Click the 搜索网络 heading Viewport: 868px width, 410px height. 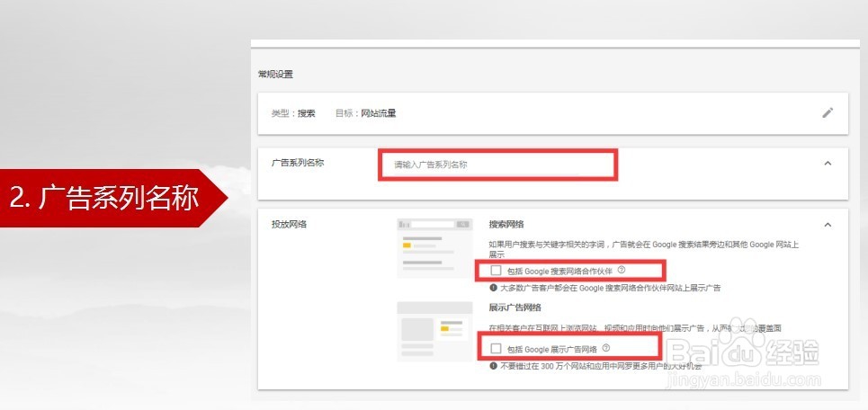506,225
